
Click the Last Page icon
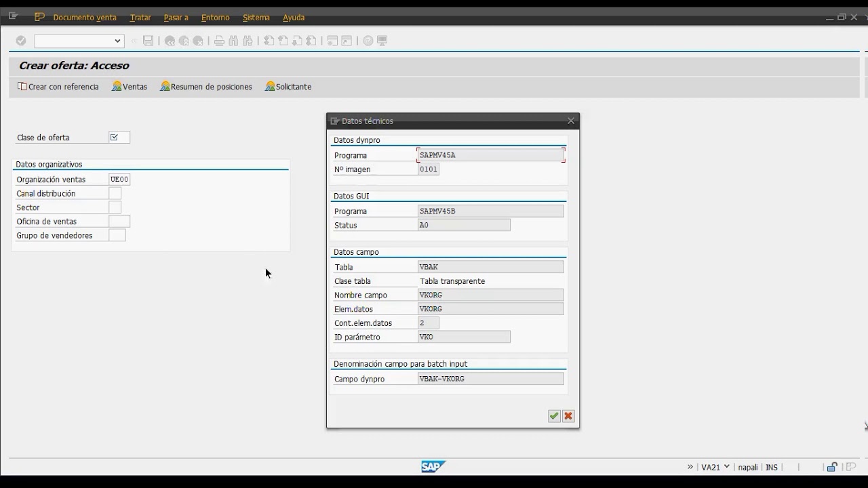coord(311,41)
